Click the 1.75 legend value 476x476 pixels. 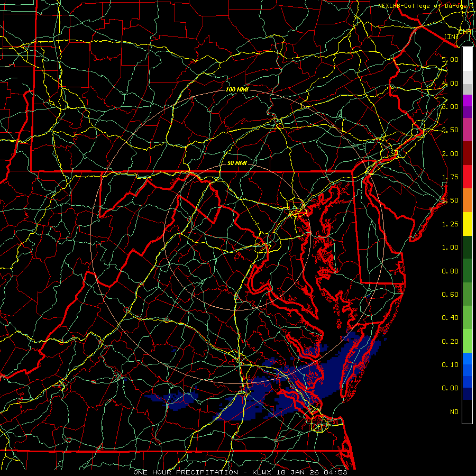[450, 177]
